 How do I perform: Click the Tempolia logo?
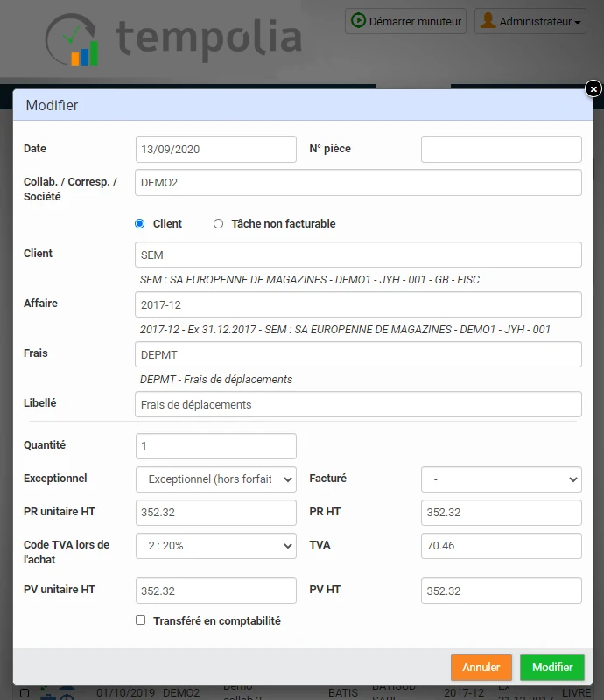(x=173, y=39)
